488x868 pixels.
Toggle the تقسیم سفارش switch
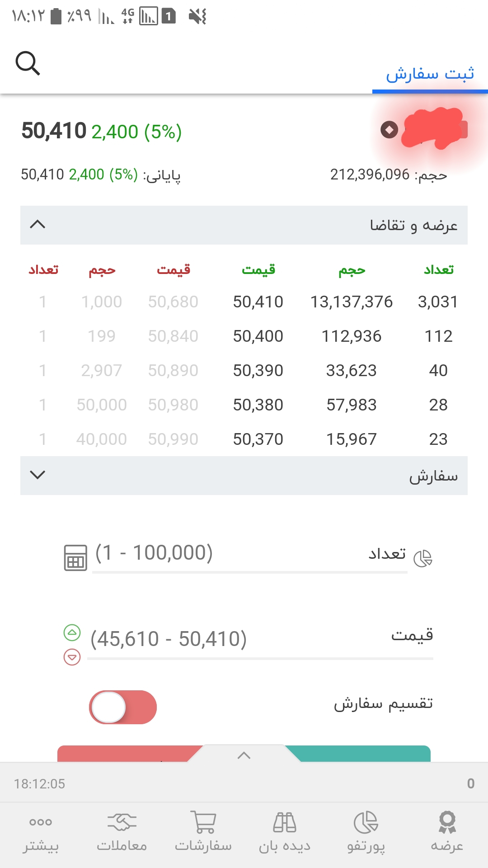(123, 707)
